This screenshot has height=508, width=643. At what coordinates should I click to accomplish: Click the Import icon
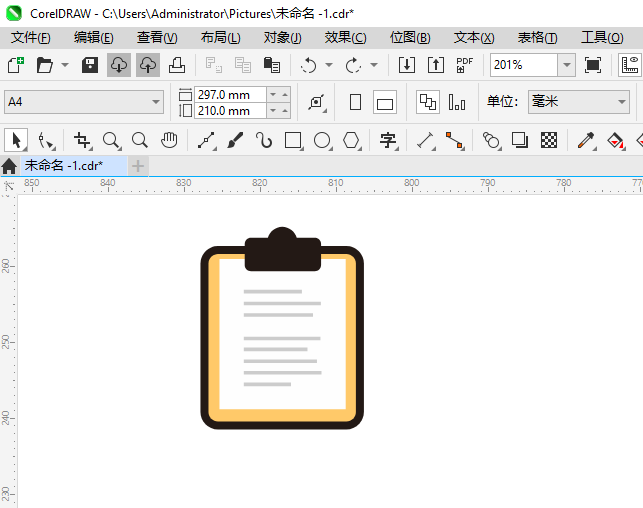(407, 65)
